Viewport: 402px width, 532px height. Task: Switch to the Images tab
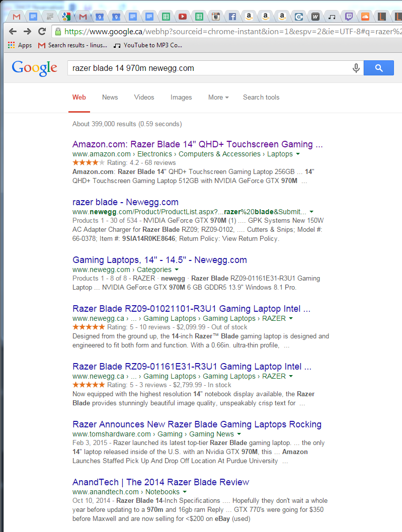(x=181, y=98)
